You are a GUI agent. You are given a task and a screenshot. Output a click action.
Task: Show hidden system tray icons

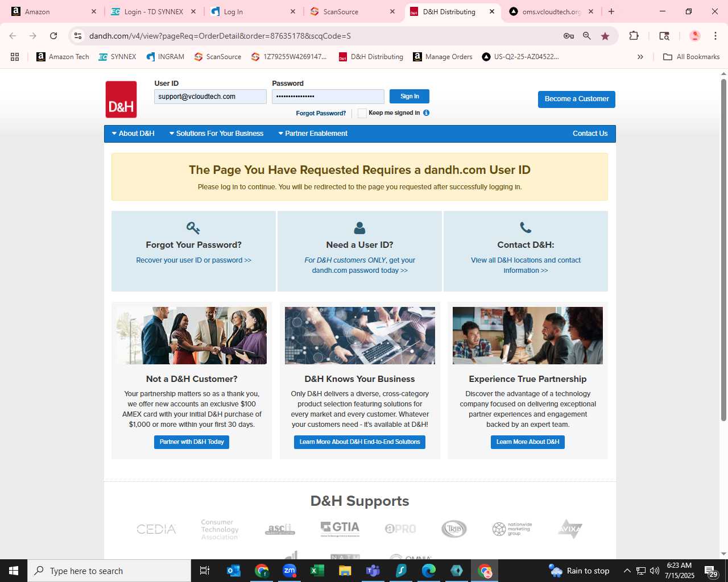(627, 571)
